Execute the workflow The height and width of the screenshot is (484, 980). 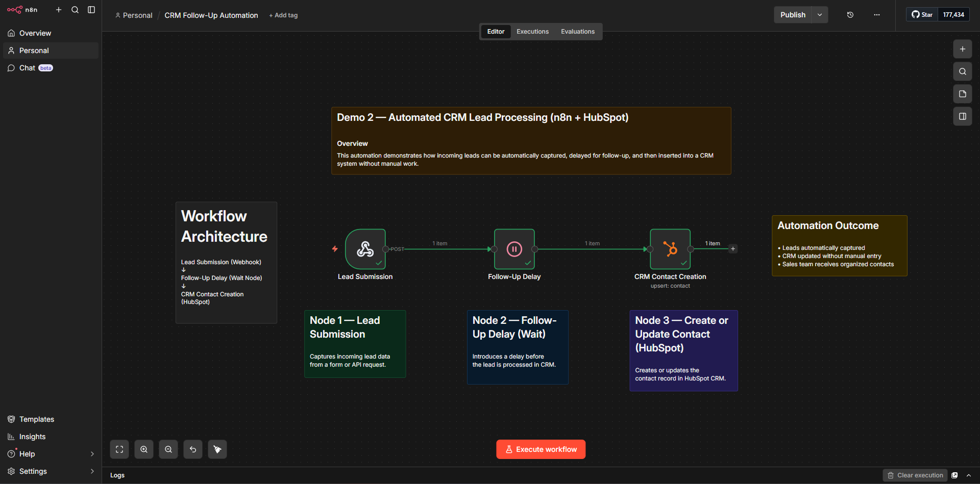(541, 449)
